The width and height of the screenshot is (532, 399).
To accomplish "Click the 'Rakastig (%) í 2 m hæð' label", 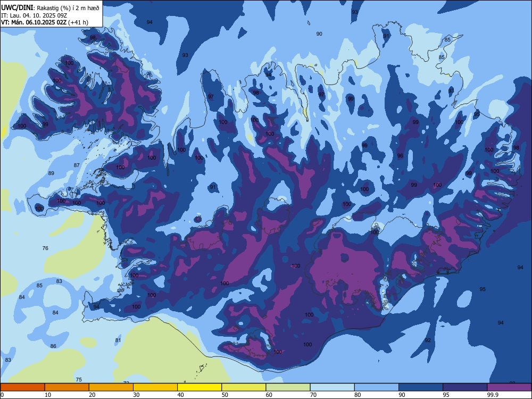I will pyautogui.click(x=68, y=8).
